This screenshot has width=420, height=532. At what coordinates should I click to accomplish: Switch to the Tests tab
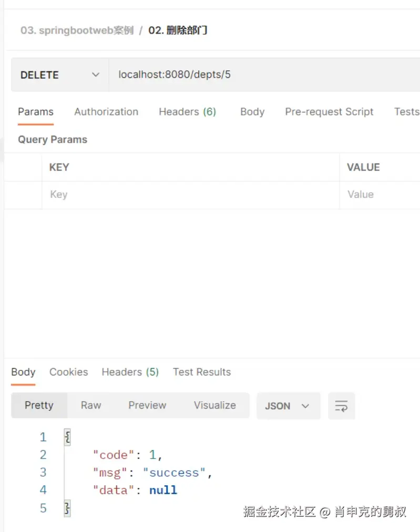point(406,112)
